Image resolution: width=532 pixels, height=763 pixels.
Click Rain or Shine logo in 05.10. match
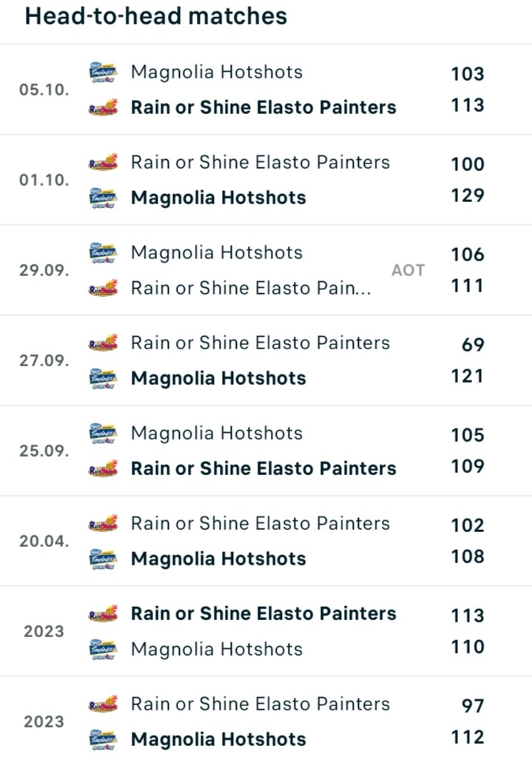103,107
